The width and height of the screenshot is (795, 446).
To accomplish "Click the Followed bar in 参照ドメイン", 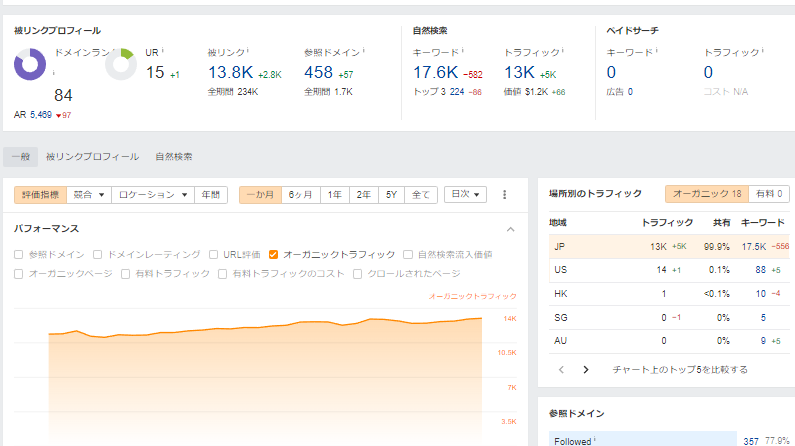I will (x=642, y=439).
